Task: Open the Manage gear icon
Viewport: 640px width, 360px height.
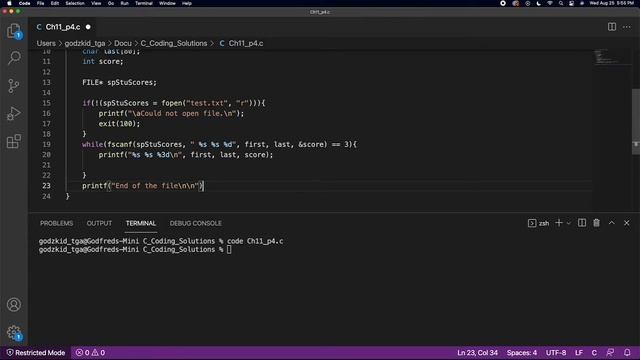Action: 14,332
